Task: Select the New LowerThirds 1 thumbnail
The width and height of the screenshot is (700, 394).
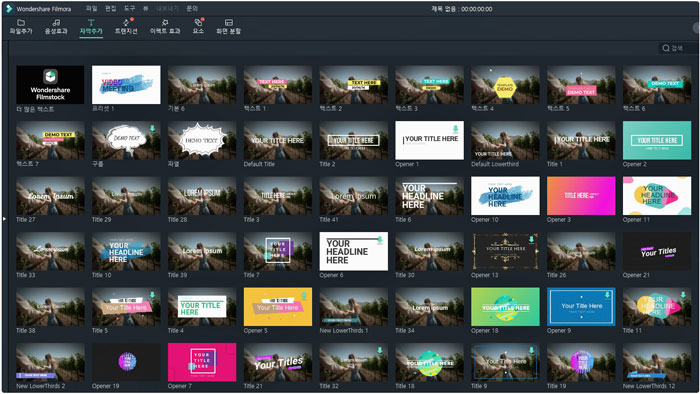Action: click(x=354, y=307)
